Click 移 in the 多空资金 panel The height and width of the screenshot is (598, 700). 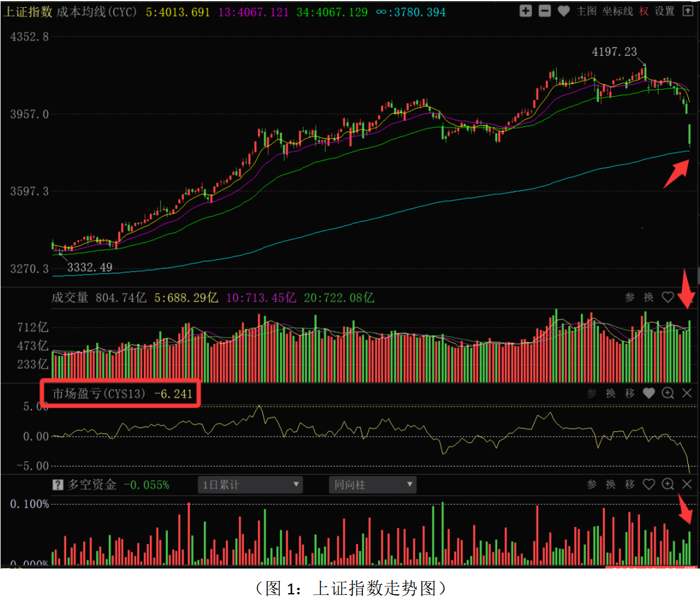coord(630,484)
